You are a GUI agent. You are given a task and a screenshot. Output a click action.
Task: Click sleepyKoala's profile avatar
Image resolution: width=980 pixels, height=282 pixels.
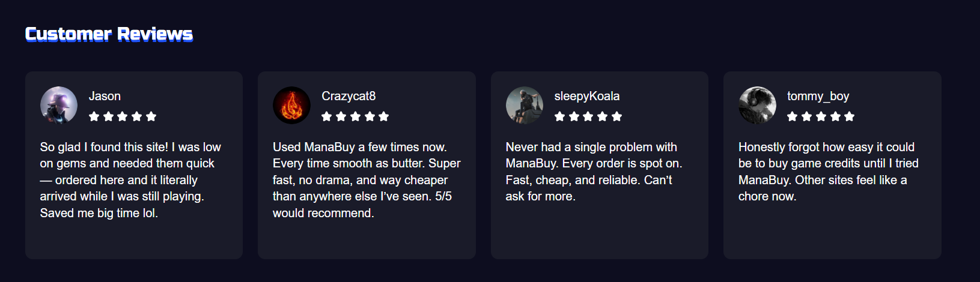pyautogui.click(x=525, y=105)
